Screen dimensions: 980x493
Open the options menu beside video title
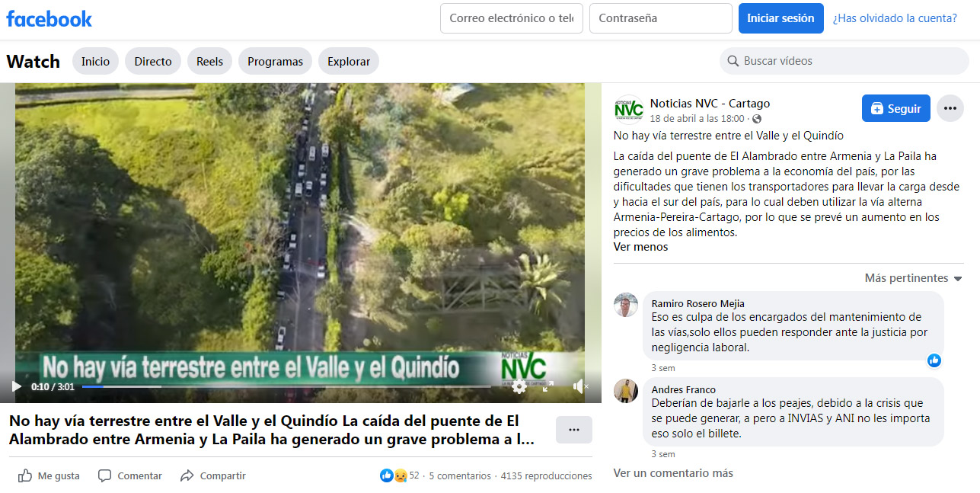pyautogui.click(x=574, y=430)
